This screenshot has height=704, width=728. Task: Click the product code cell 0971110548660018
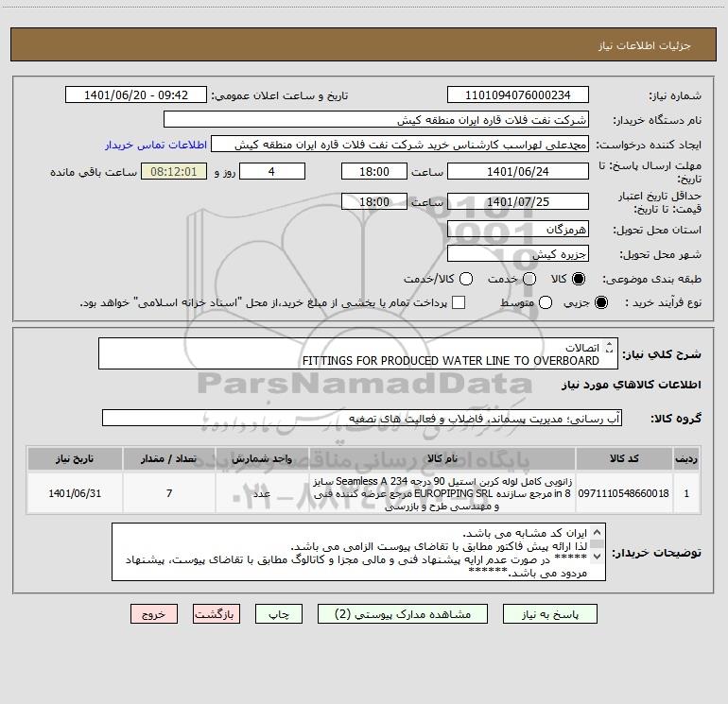click(x=624, y=493)
